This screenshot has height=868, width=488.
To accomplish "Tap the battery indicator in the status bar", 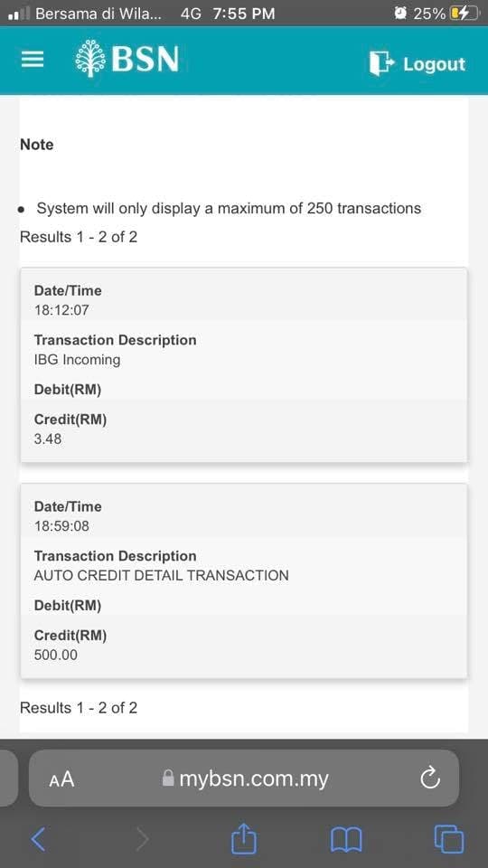I will tap(465, 14).
